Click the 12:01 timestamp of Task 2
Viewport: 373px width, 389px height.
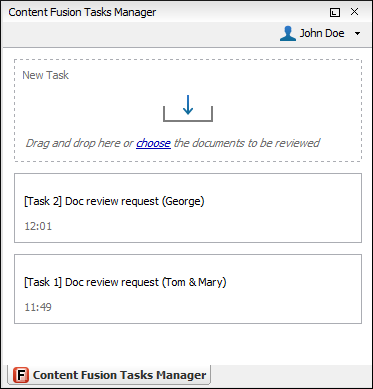(x=38, y=226)
